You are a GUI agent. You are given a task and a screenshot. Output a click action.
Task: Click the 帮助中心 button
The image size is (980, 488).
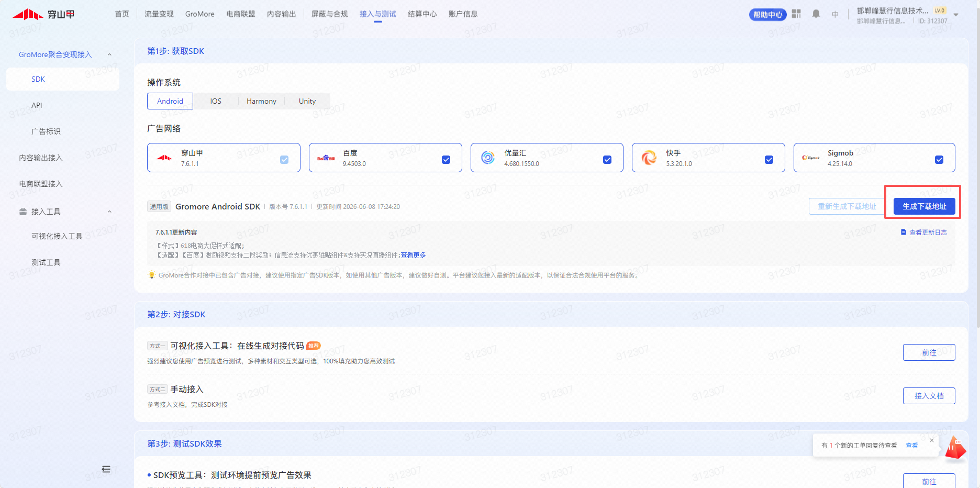pos(768,15)
